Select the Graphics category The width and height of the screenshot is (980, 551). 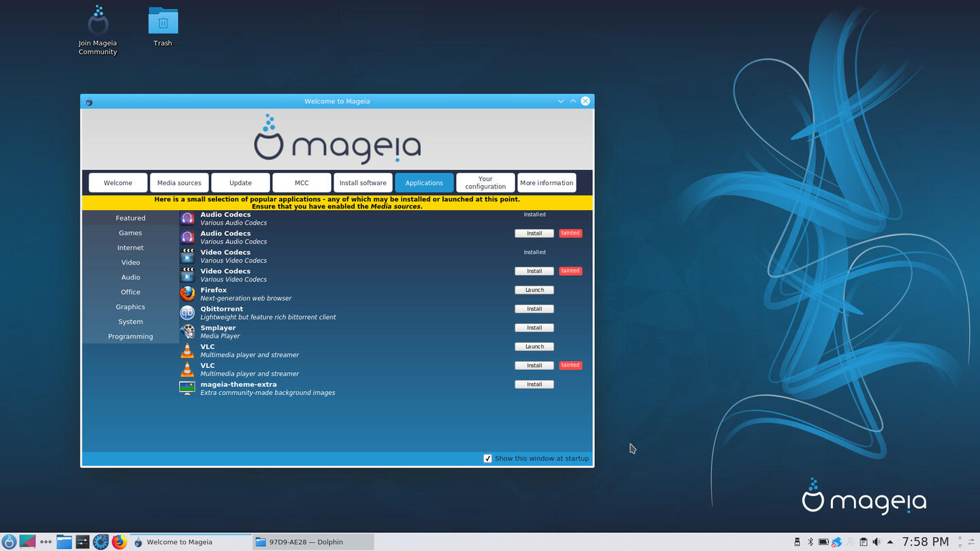pyautogui.click(x=131, y=307)
